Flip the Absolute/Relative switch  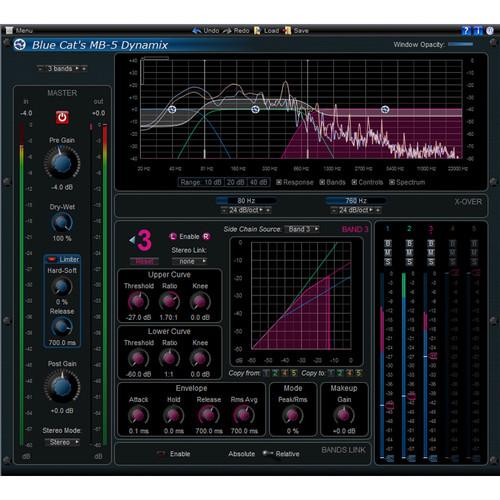coord(267,453)
